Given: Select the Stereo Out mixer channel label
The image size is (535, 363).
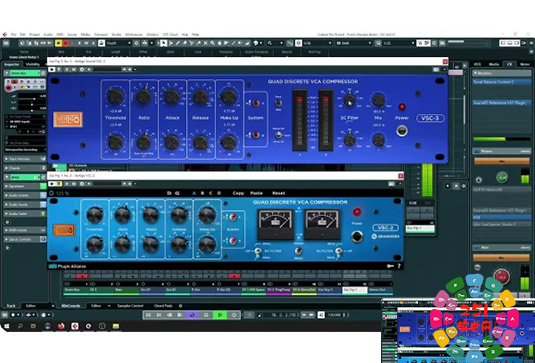Looking at the screenshot, I should coord(380,289).
